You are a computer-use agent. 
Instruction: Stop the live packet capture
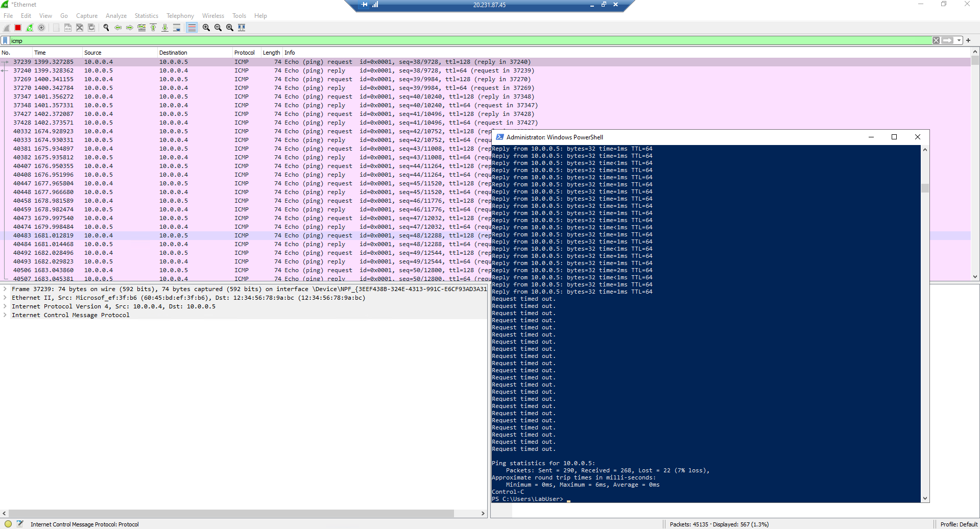[18, 28]
